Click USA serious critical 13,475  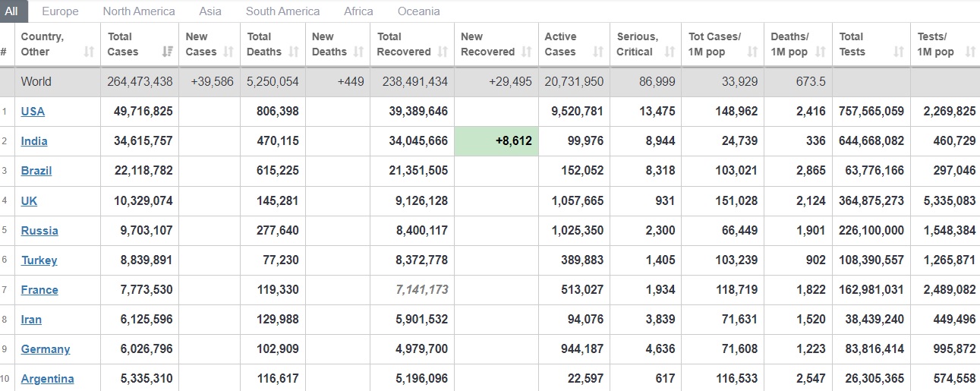tap(657, 112)
